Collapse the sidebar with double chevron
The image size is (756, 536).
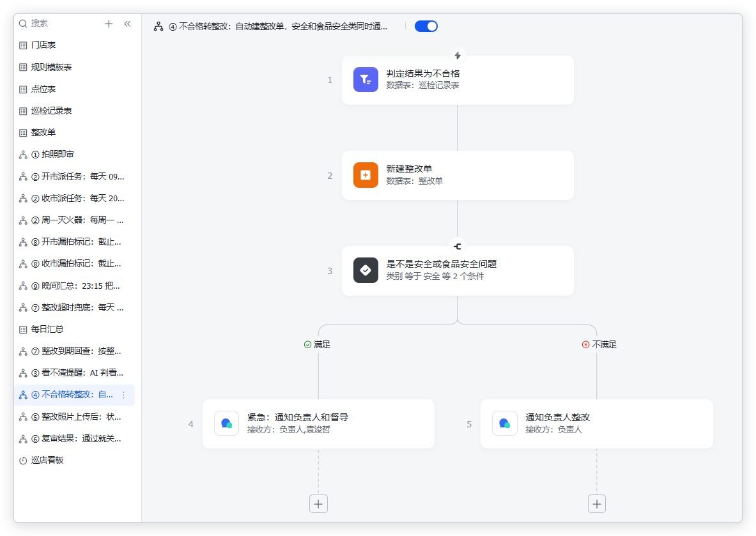(127, 24)
